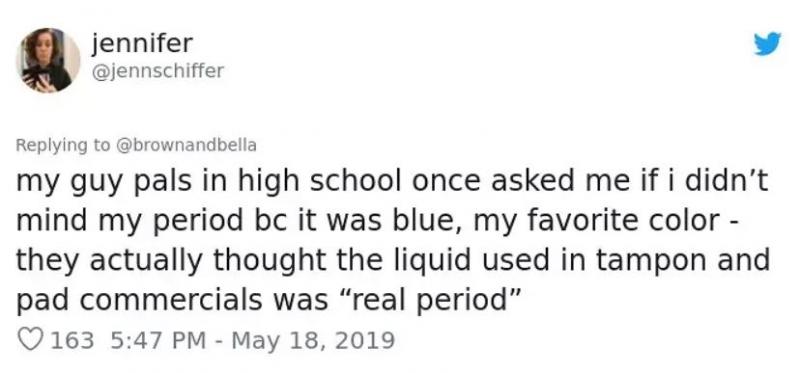Open jennifer's profile picture

48,60
